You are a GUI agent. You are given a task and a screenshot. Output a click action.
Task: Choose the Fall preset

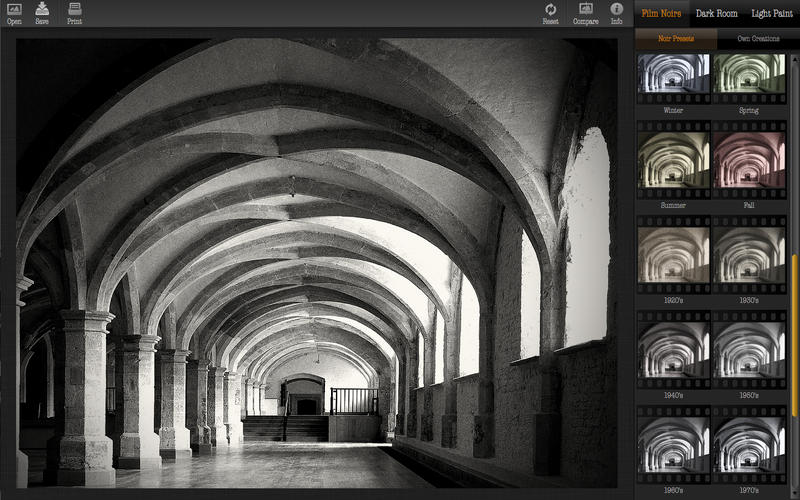tap(749, 160)
